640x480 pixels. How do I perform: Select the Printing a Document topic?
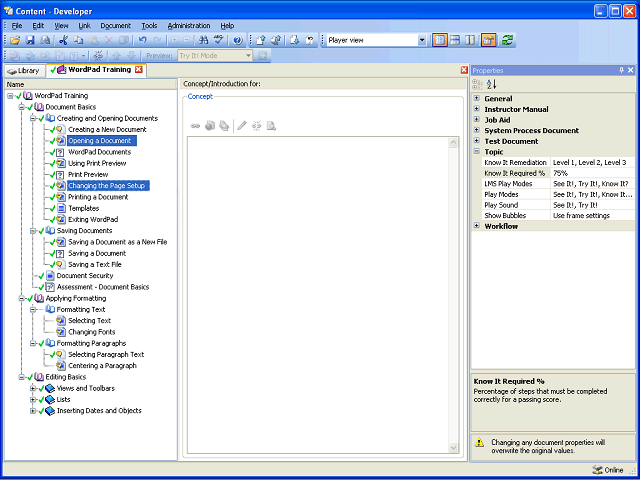click(x=98, y=197)
